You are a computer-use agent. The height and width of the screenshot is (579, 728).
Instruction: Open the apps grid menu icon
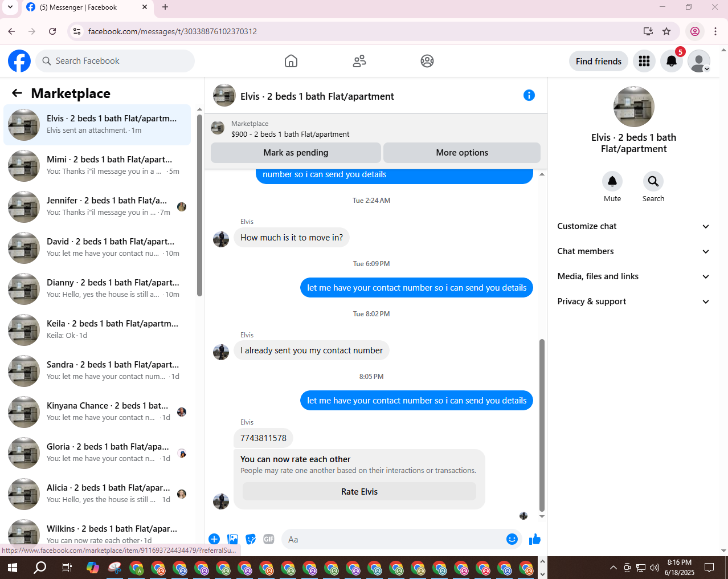pos(644,61)
